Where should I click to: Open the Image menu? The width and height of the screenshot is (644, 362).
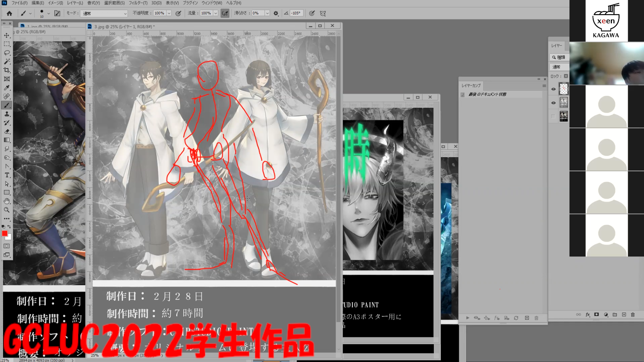click(55, 3)
